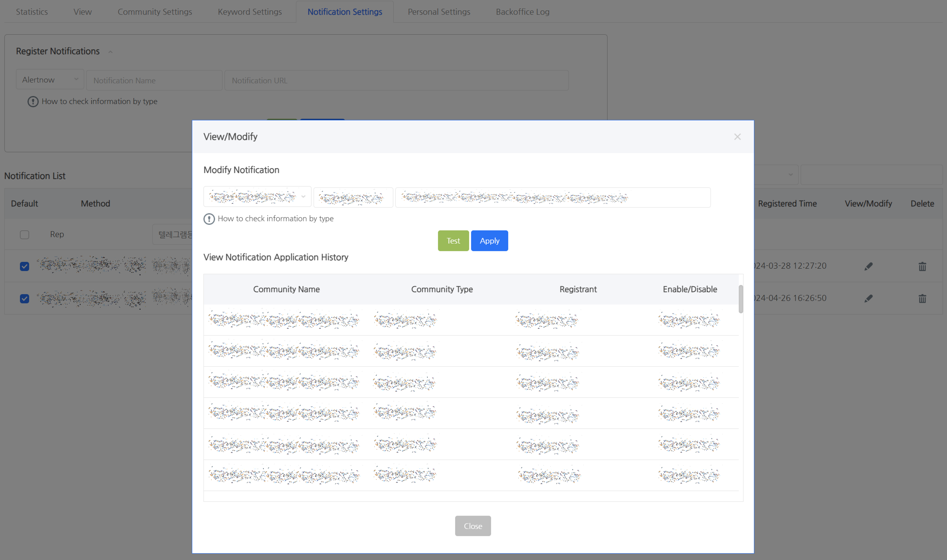Toggle the Rep row default checkbox
The width and height of the screenshot is (947, 560).
(x=25, y=235)
